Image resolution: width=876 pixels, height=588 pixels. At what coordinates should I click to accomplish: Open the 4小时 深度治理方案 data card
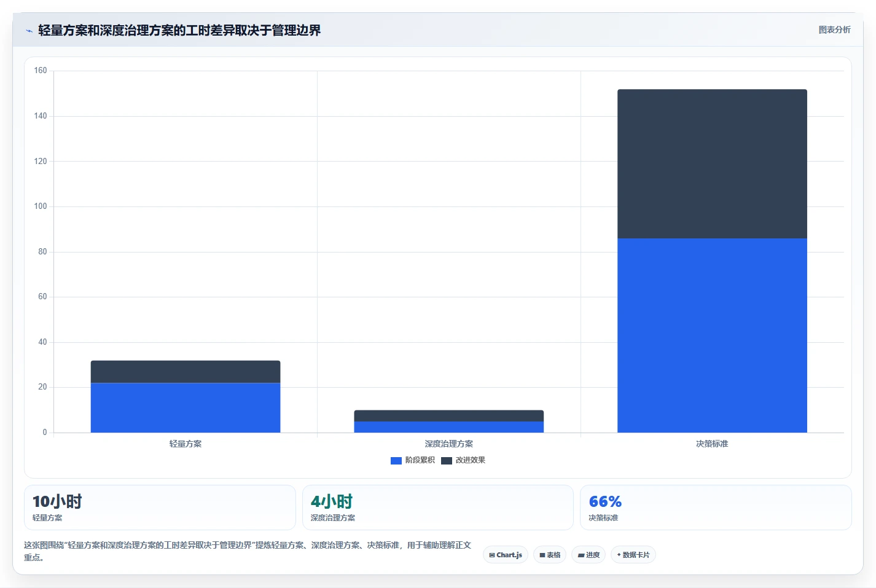[437, 508]
